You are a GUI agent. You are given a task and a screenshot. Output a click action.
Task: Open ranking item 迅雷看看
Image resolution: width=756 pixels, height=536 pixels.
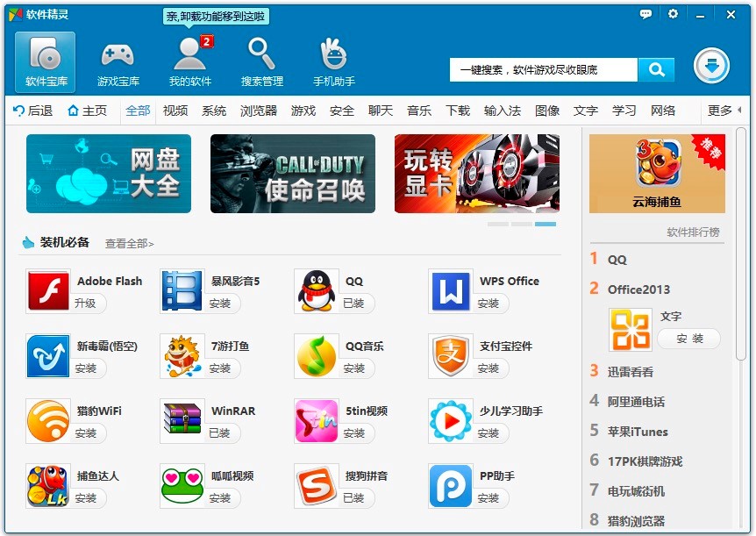(x=631, y=372)
